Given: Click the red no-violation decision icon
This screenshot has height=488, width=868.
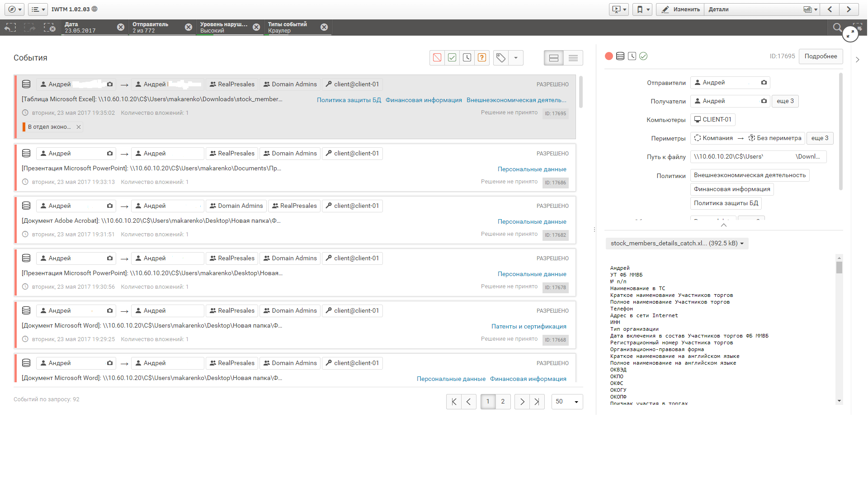Looking at the screenshot, I should (437, 58).
